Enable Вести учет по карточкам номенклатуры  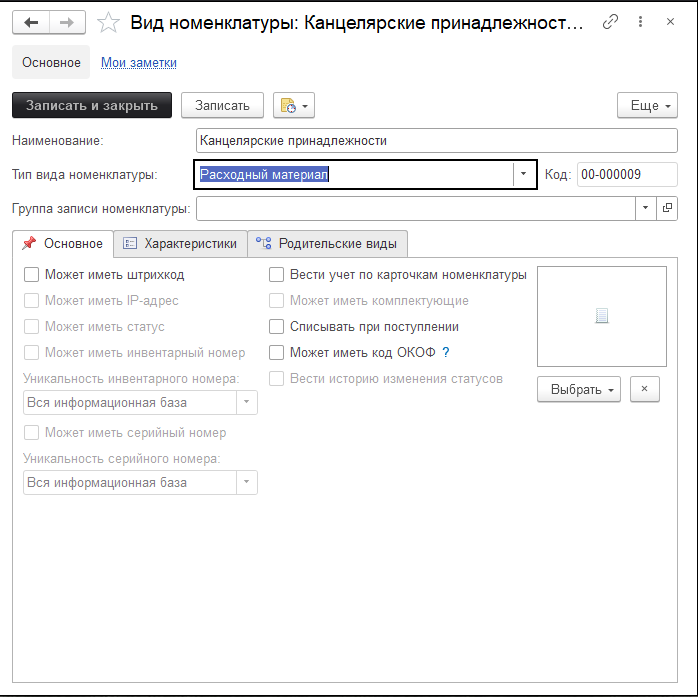coord(276,275)
